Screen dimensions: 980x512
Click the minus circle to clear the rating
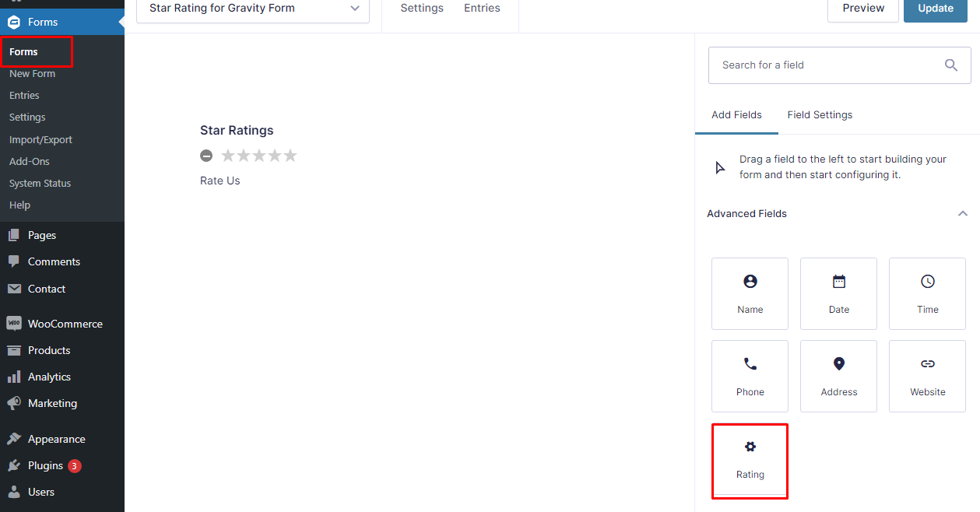click(x=206, y=155)
